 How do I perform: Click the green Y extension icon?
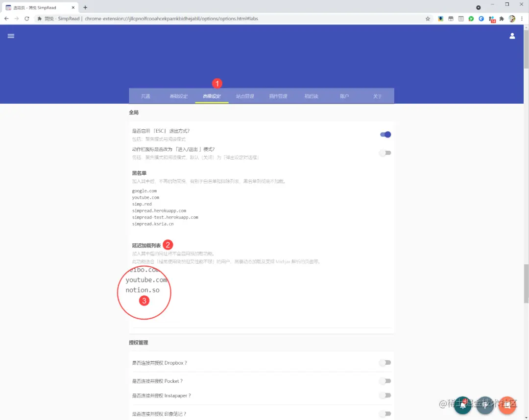click(x=471, y=19)
